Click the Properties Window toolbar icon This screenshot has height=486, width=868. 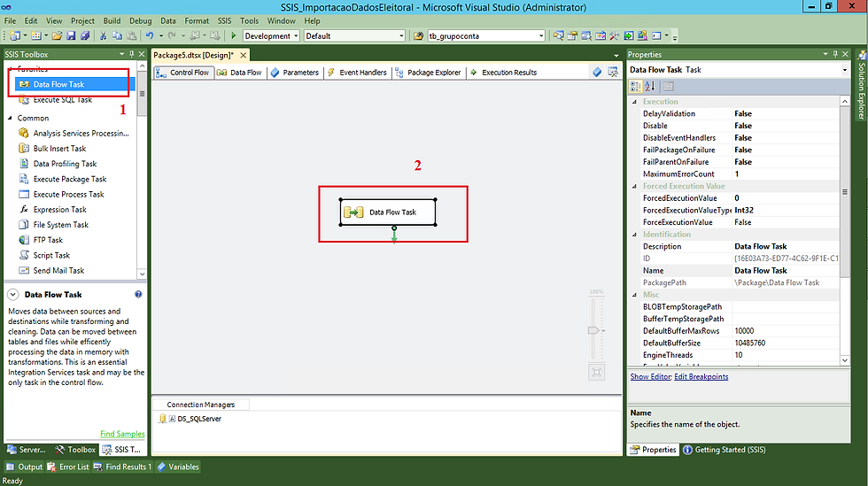pyautogui.click(x=572, y=36)
